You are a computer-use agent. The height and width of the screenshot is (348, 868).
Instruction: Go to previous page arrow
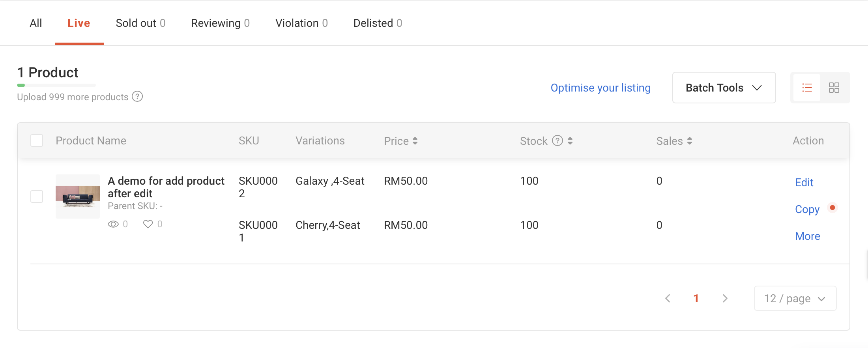click(668, 298)
